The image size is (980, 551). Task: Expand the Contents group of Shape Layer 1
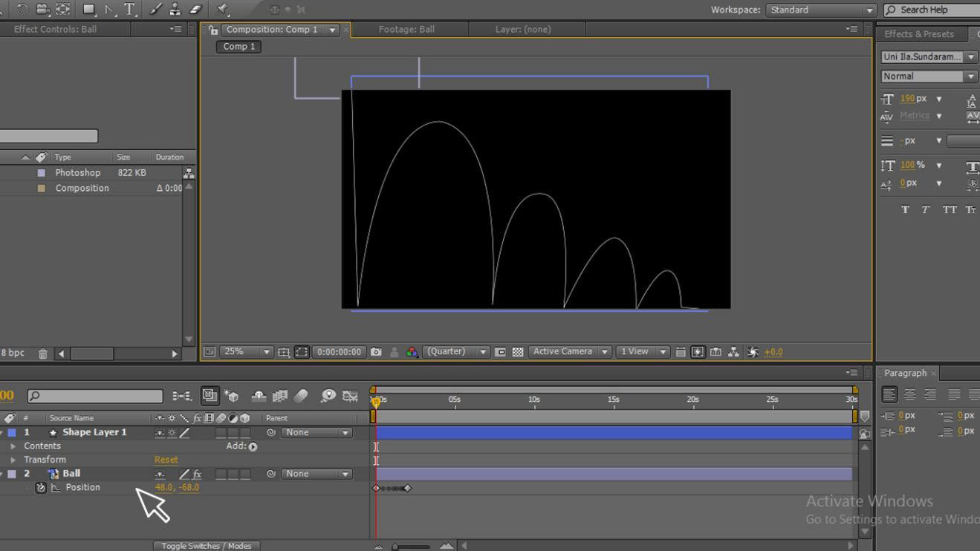point(13,446)
